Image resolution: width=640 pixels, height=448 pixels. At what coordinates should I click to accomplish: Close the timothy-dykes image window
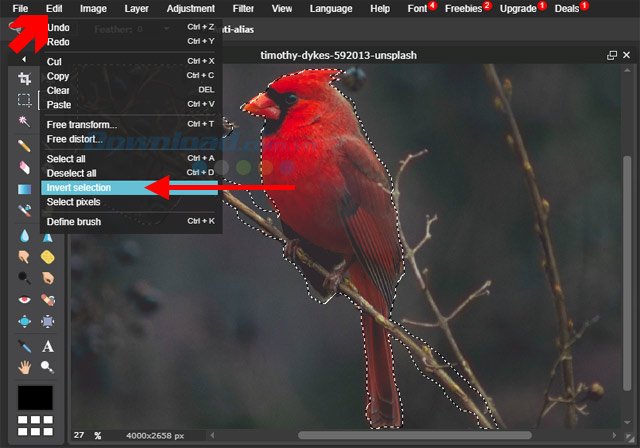click(627, 55)
